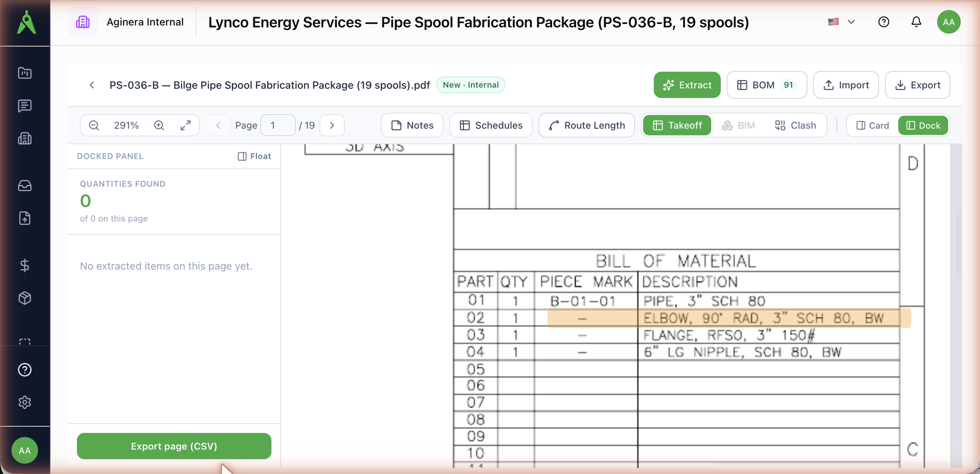Zoom in with the plus magnifier

pos(159,125)
